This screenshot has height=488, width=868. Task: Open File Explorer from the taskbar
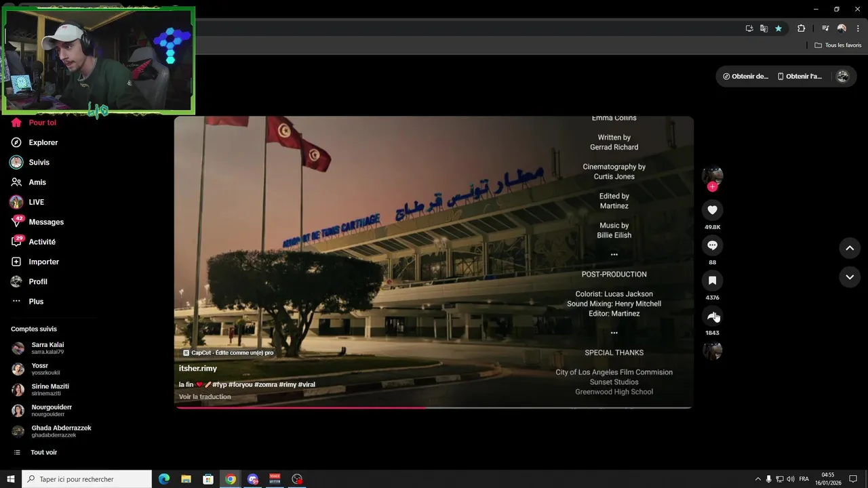click(x=186, y=479)
